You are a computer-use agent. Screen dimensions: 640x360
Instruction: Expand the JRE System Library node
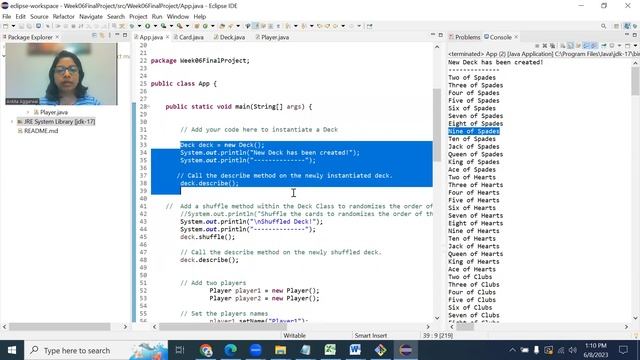click(x=12, y=122)
